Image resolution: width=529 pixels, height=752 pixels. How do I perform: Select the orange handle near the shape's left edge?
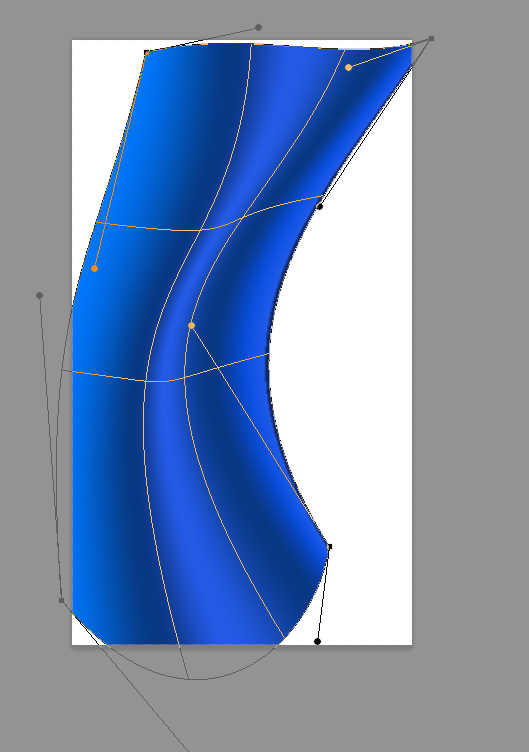click(94, 269)
